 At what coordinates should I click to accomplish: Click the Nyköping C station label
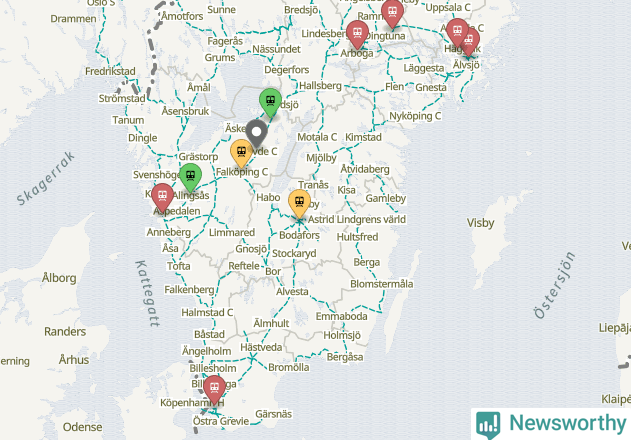415,116
